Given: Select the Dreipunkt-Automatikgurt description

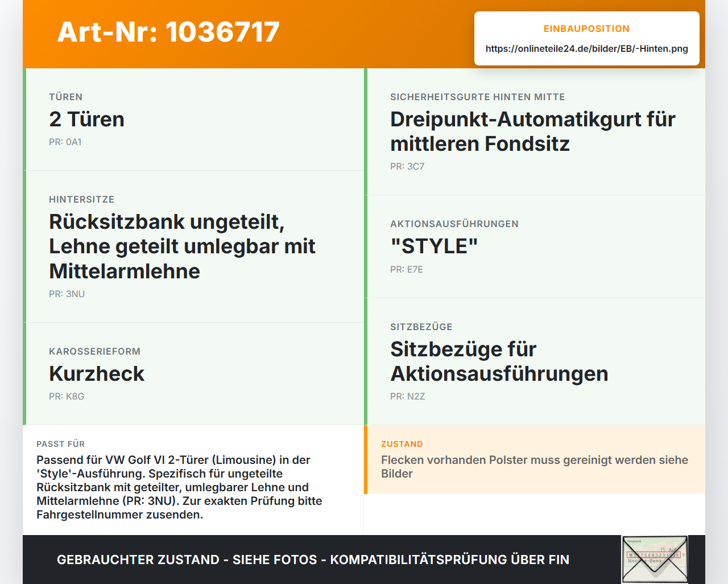Looking at the screenshot, I should (533, 131).
